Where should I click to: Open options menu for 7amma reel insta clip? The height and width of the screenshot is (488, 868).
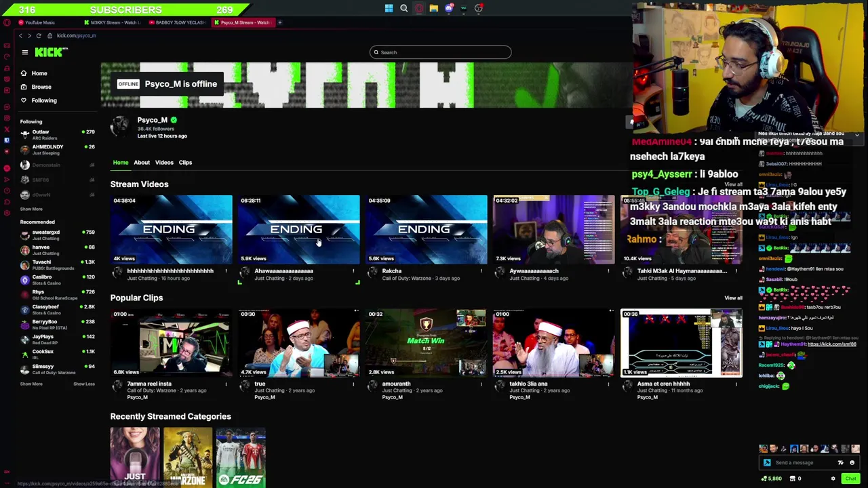click(226, 384)
